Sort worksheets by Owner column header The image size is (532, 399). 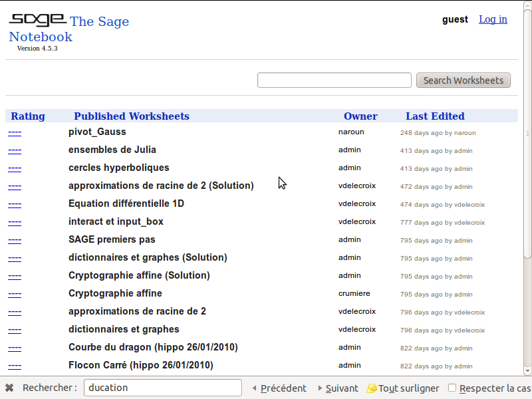[x=360, y=116]
